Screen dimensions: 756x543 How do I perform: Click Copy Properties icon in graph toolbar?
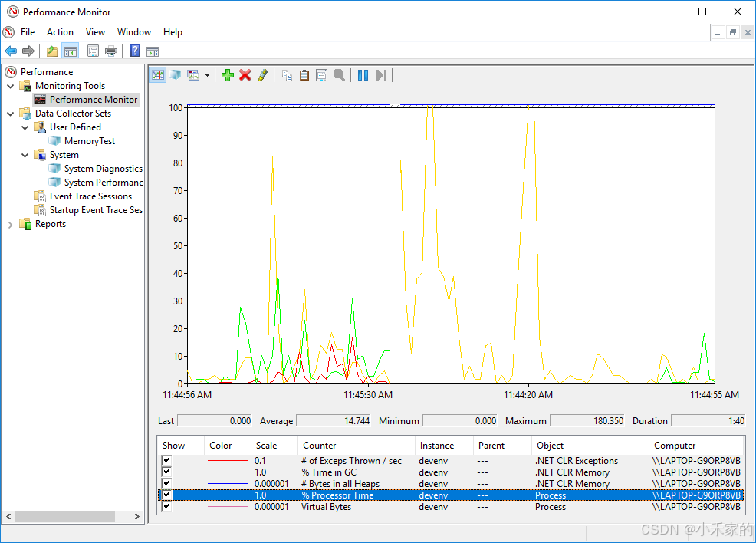[287, 75]
